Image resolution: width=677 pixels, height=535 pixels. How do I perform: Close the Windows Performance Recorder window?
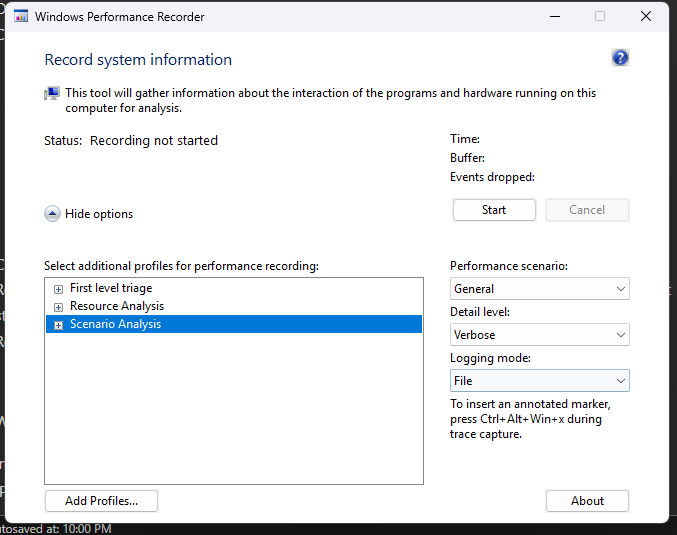tap(646, 16)
